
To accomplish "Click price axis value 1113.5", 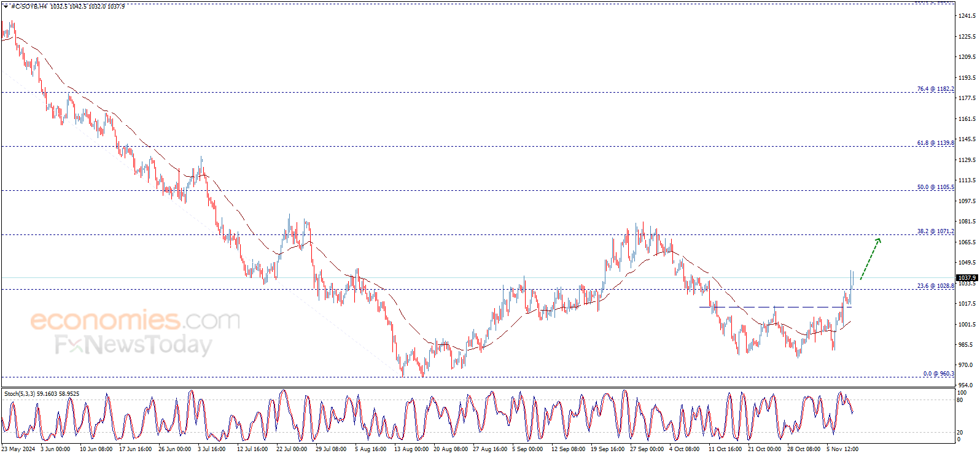I will pos(967,180).
